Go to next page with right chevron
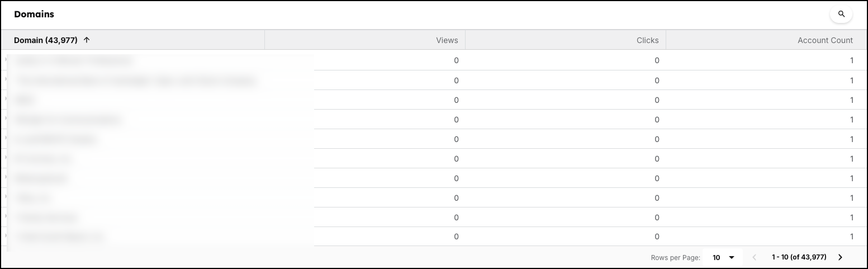 840,257
